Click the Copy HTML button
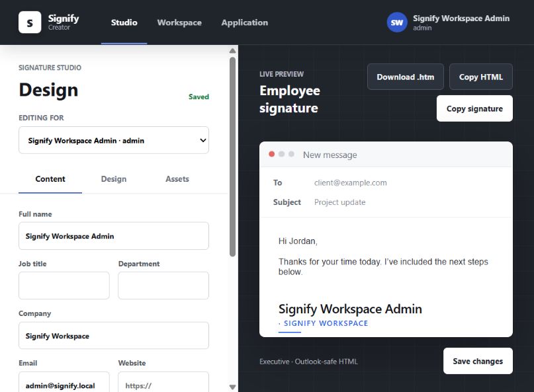 [x=481, y=77]
